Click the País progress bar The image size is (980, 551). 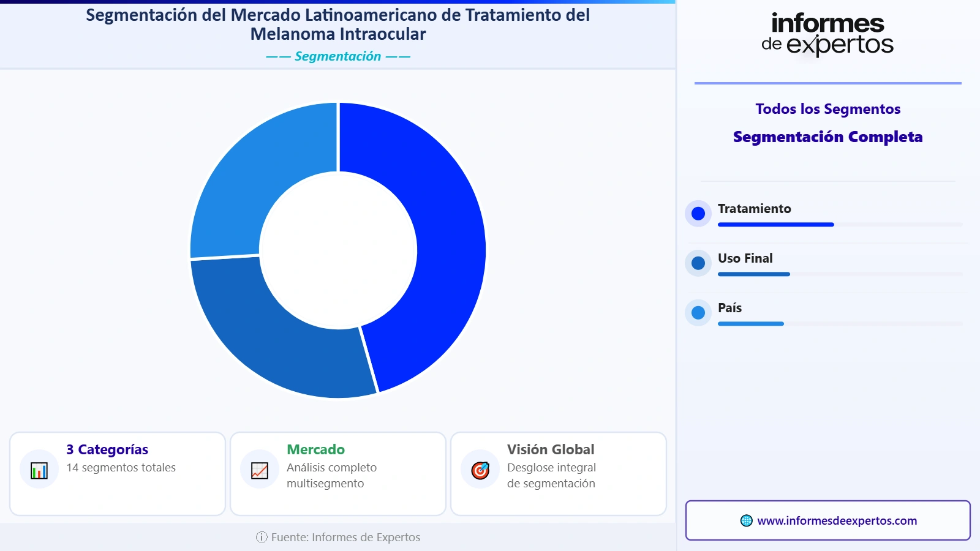(840, 324)
